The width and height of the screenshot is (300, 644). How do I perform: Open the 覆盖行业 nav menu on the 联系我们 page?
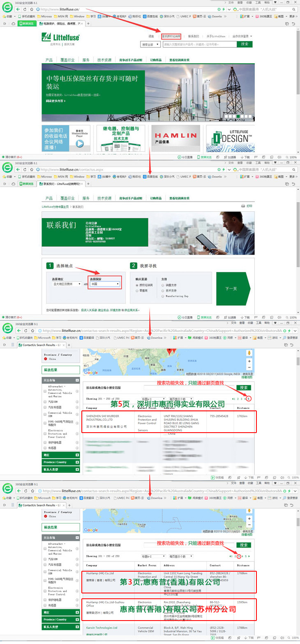pyautogui.click(x=68, y=198)
